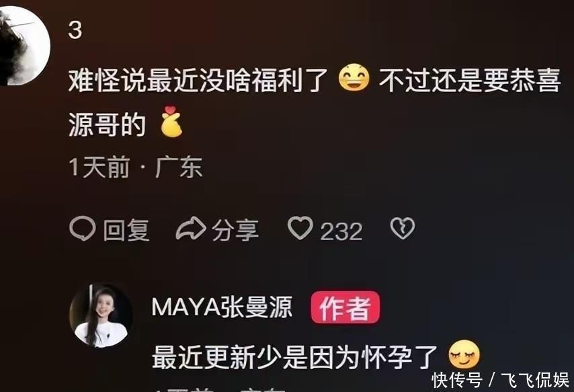Click the 分享 share label

(x=235, y=231)
